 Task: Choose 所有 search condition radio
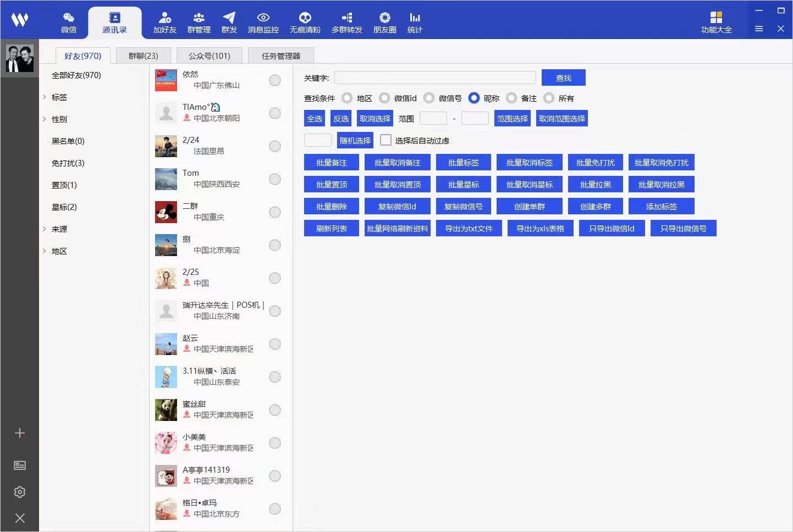pos(549,98)
